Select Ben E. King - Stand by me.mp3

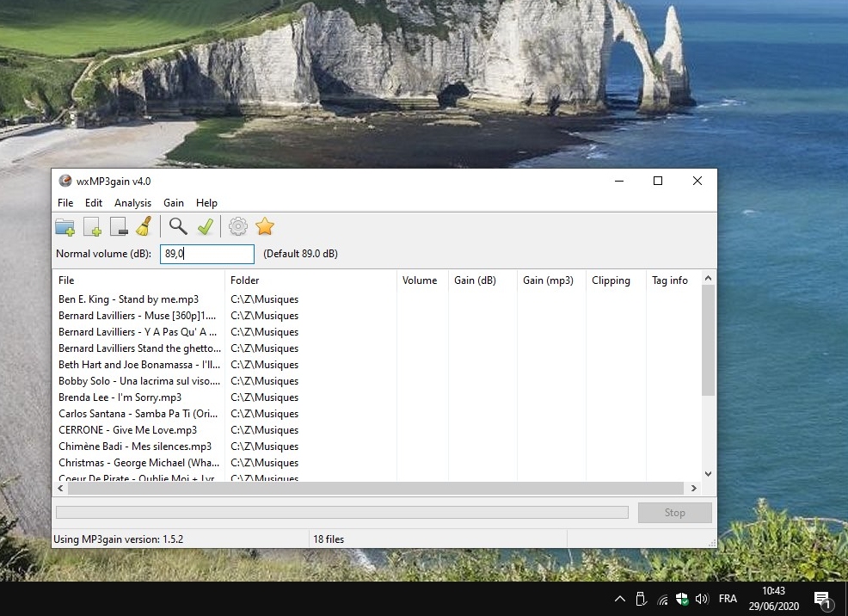129,299
